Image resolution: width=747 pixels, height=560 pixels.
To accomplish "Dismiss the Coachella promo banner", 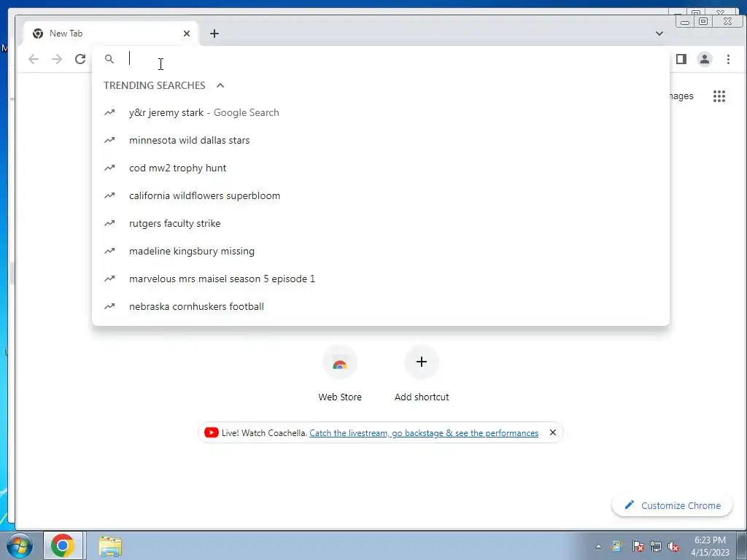I will click(x=553, y=432).
